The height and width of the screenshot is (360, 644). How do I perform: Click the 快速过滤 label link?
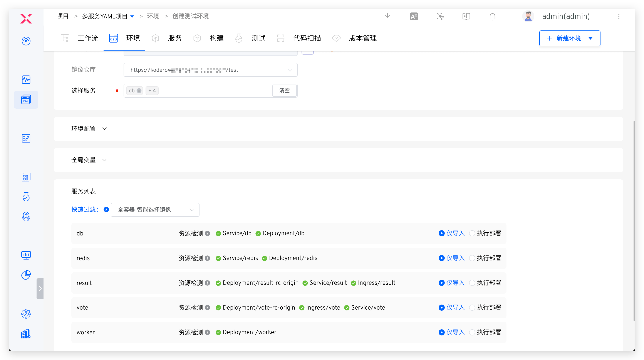[85, 209]
